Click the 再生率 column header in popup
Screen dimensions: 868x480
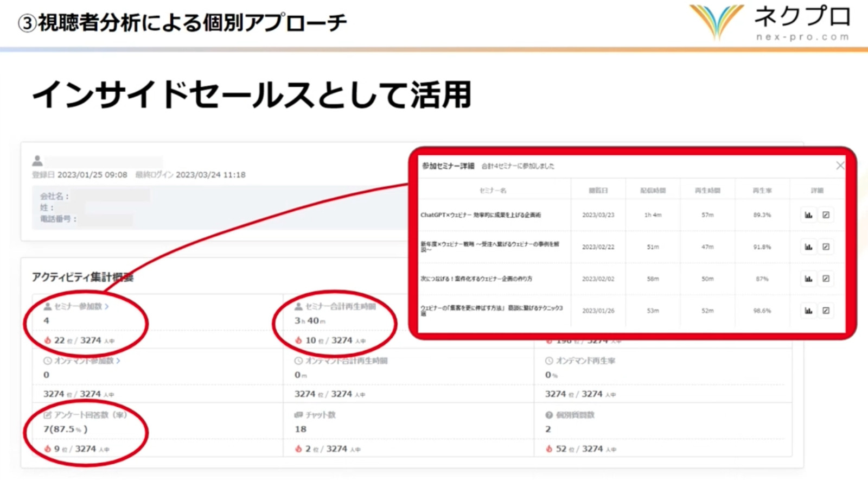[x=762, y=191]
